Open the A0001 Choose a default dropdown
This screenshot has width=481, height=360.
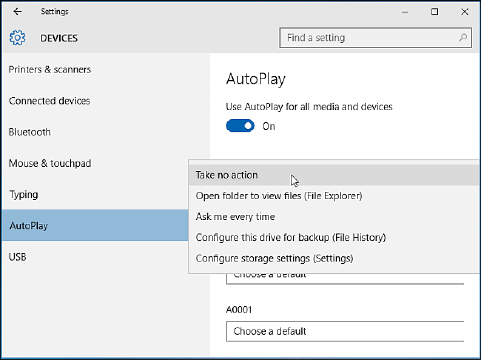[x=345, y=331]
